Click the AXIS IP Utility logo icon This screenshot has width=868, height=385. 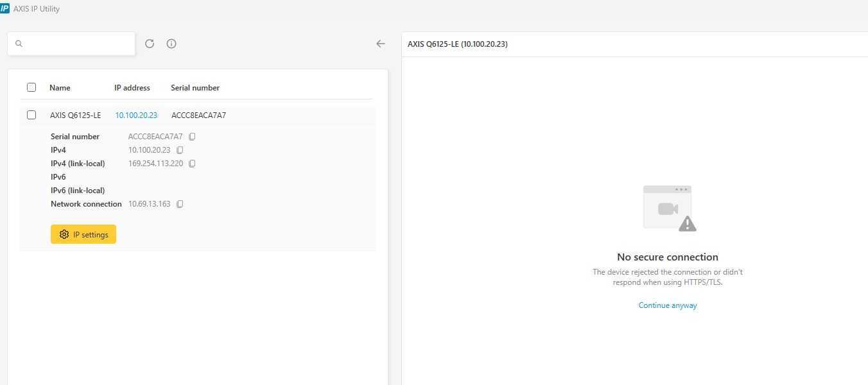click(5, 9)
